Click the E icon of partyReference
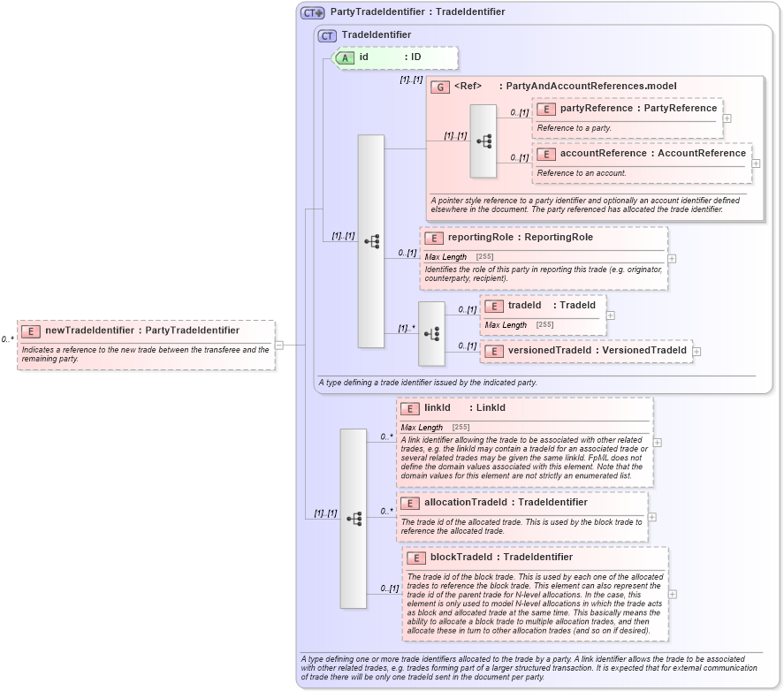Image resolution: width=784 pixels, height=691 pixels. [x=546, y=110]
